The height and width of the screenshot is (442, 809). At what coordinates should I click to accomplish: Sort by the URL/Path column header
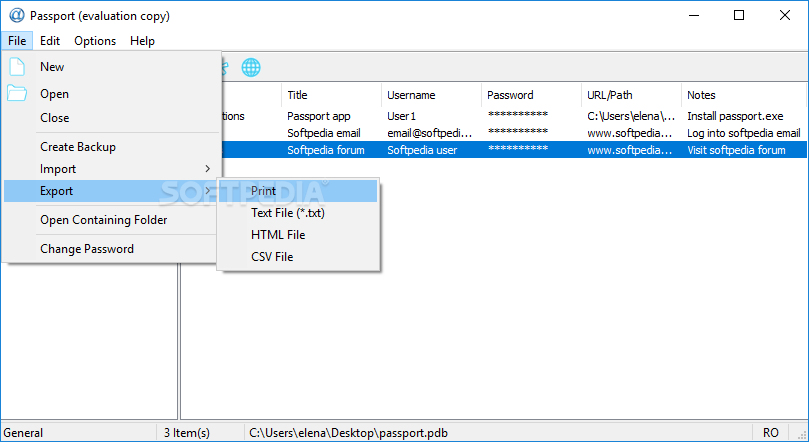632,95
